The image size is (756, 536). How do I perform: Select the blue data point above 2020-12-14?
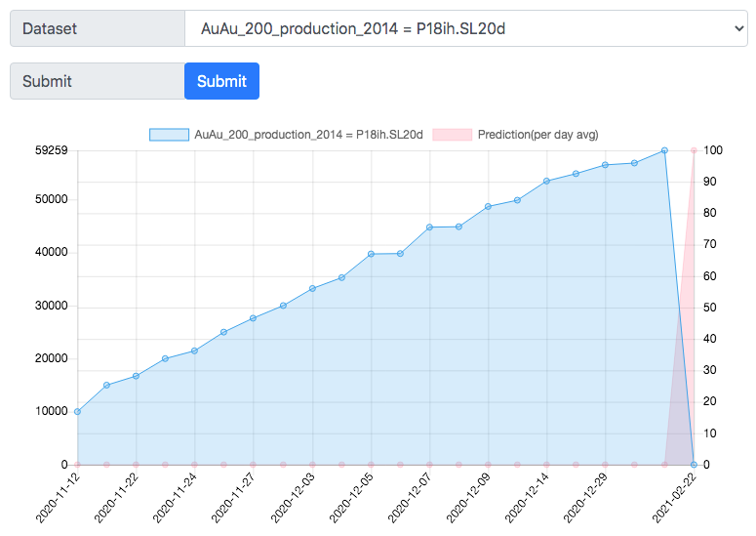coord(546,182)
